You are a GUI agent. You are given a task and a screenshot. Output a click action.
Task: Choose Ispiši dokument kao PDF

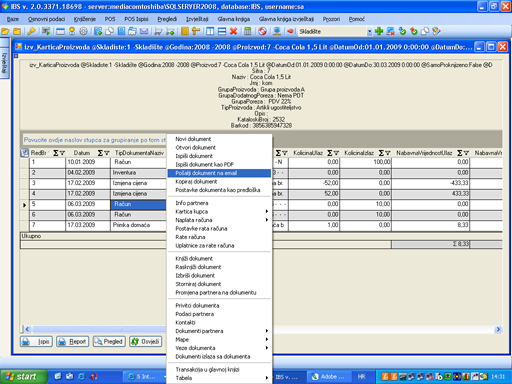[219, 164]
